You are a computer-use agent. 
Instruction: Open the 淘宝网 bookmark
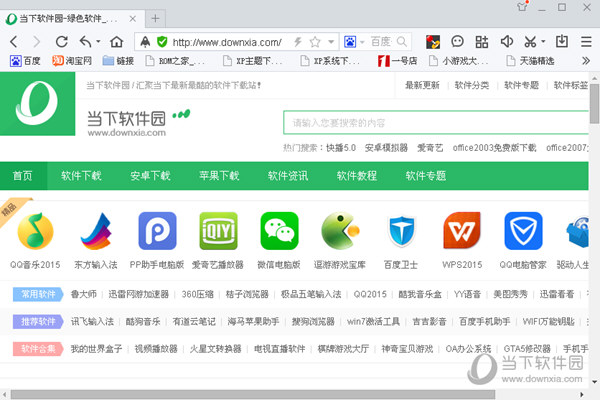tap(72, 60)
